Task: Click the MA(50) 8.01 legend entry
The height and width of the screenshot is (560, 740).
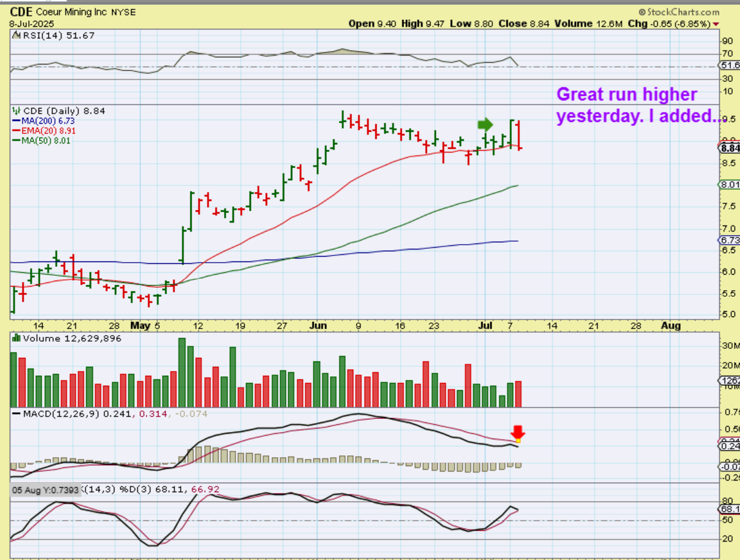Action: (x=47, y=141)
